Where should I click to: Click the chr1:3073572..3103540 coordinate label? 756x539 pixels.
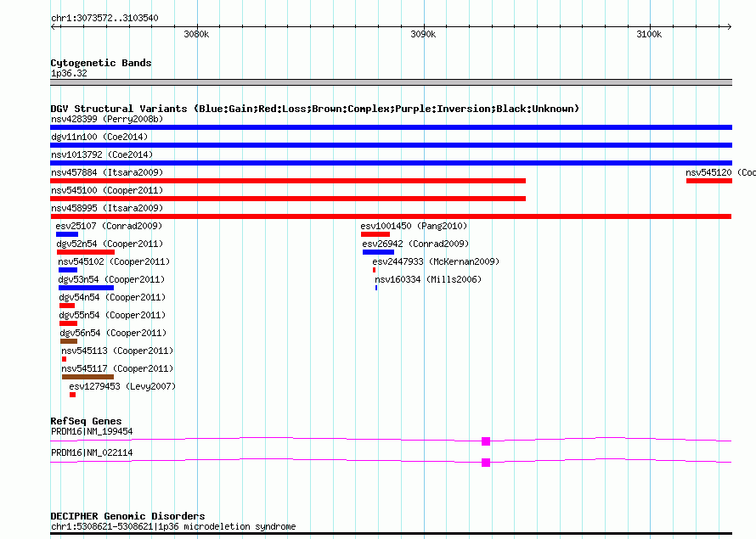point(104,18)
